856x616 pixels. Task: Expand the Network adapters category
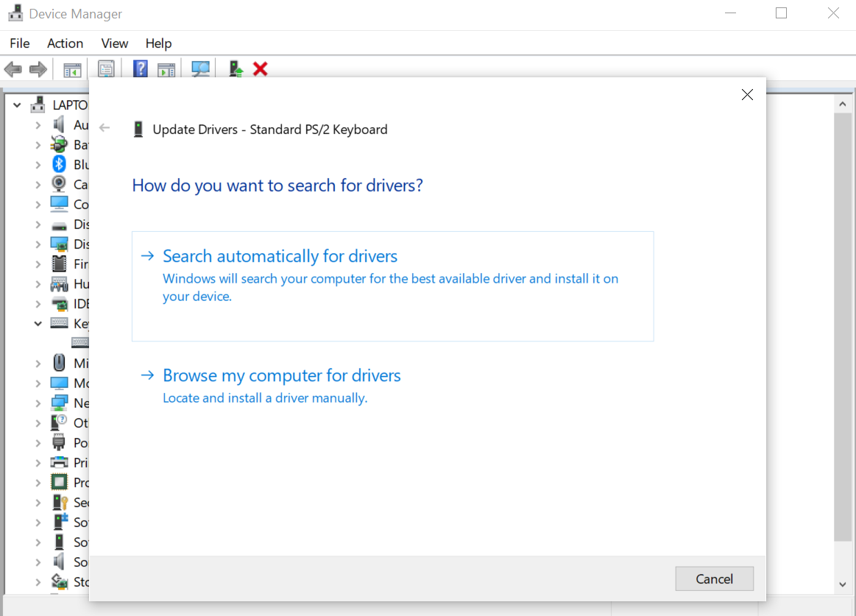pyautogui.click(x=38, y=403)
